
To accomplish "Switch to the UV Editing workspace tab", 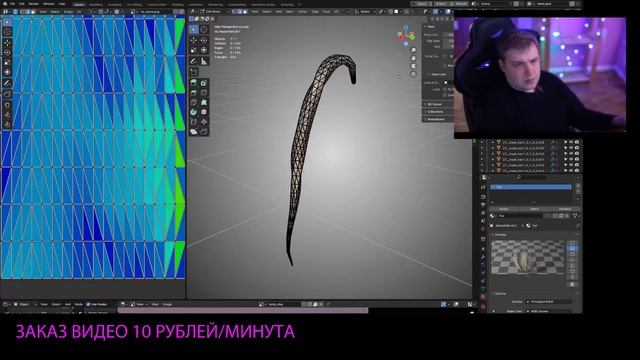I will 134,4.
